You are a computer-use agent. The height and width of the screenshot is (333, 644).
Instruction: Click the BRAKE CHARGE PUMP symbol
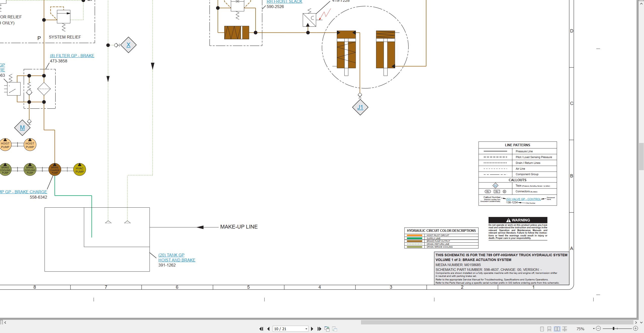click(55, 170)
